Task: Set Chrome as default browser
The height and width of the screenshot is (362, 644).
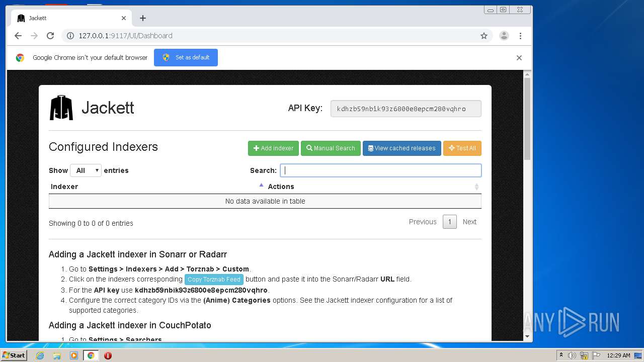Action: pyautogui.click(x=186, y=57)
